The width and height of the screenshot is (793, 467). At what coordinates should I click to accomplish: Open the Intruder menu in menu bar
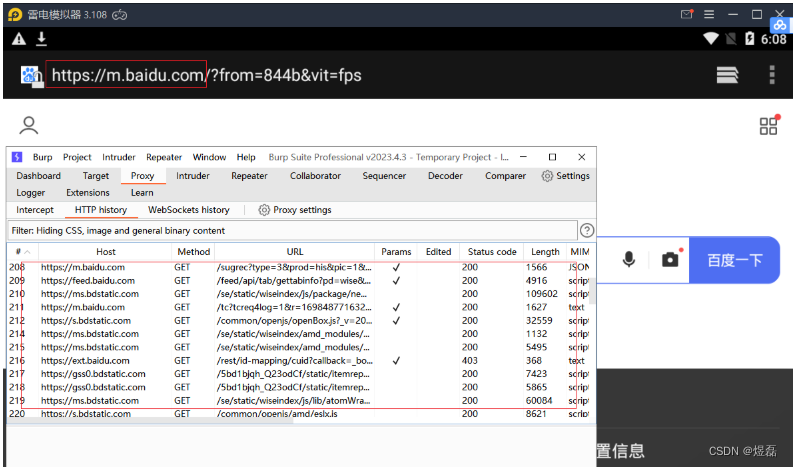click(119, 157)
